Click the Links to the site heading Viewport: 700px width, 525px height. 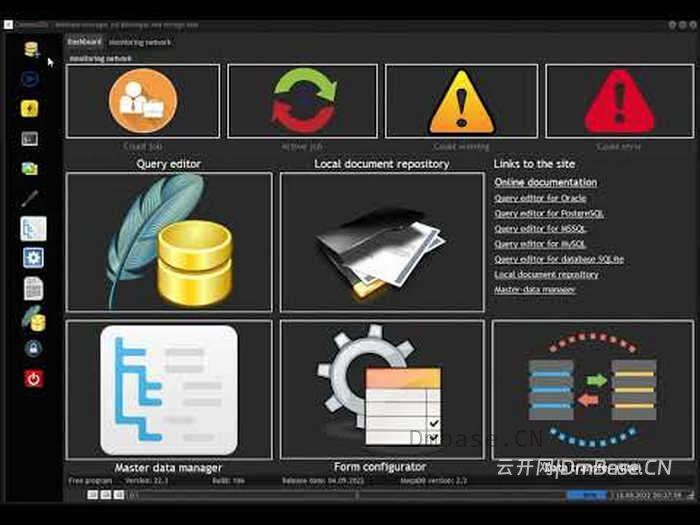(x=534, y=164)
